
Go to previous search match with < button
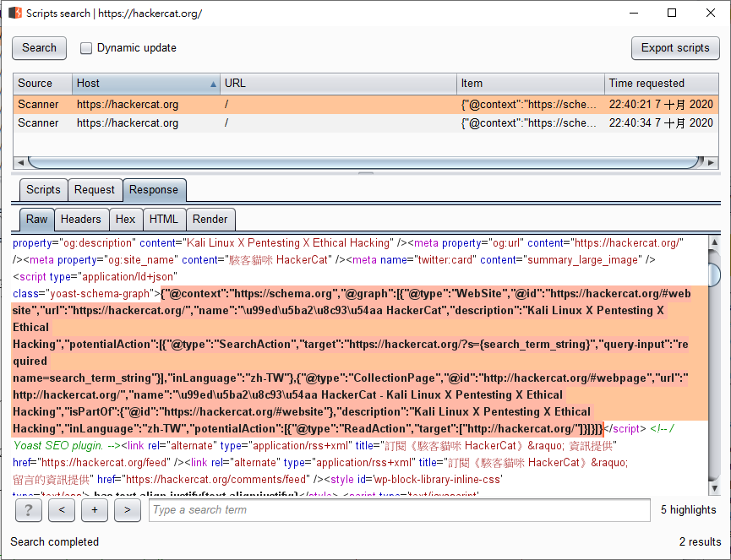click(62, 510)
